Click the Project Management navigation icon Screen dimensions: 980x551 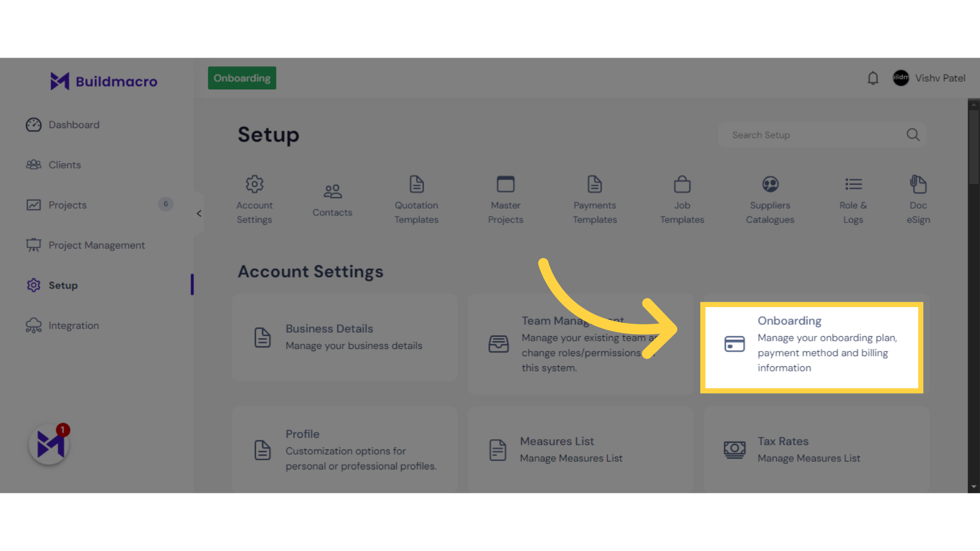tap(33, 244)
